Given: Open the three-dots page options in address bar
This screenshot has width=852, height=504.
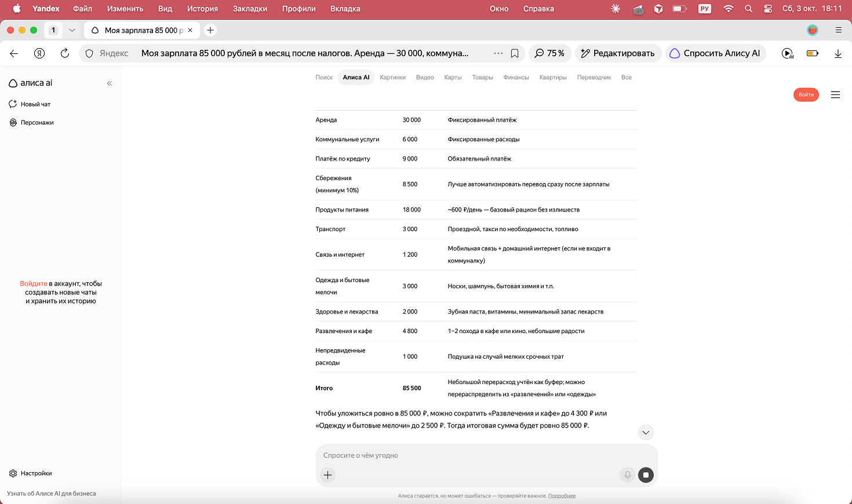Looking at the screenshot, I should pyautogui.click(x=498, y=53).
